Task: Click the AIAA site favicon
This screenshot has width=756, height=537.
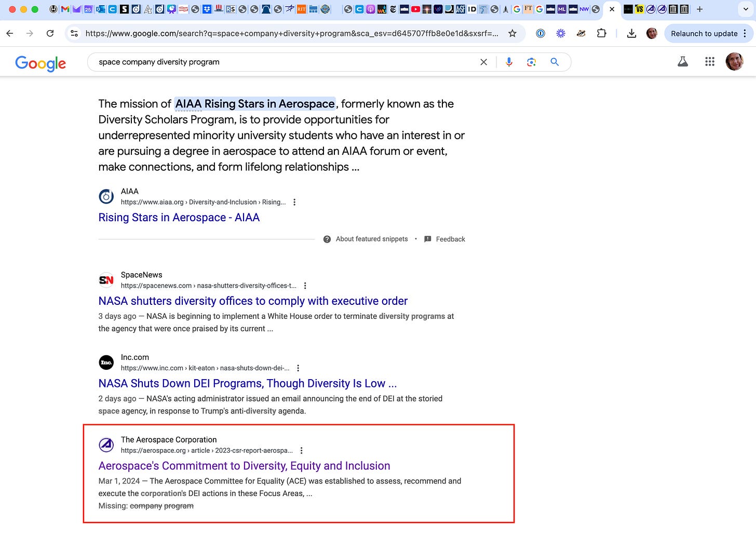Action: 106,197
